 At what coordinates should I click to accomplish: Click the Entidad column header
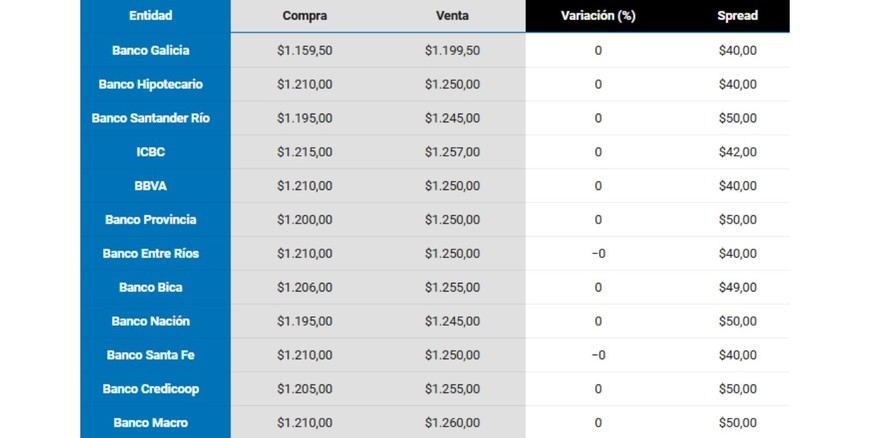[x=150, y=16]
